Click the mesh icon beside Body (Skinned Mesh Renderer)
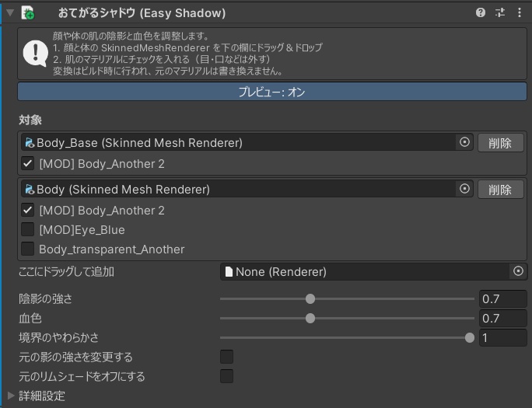 pos(30,190)
